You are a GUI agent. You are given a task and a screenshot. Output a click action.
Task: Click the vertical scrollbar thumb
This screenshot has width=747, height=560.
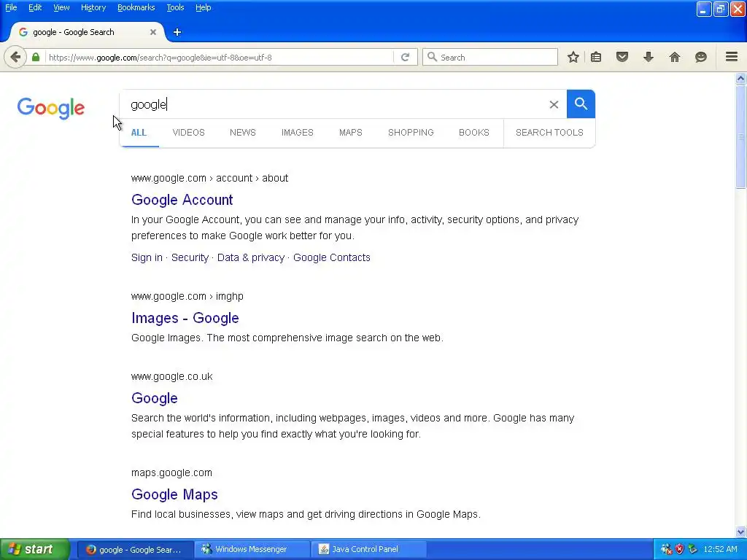pyautogui.click(x=741, y=137)
